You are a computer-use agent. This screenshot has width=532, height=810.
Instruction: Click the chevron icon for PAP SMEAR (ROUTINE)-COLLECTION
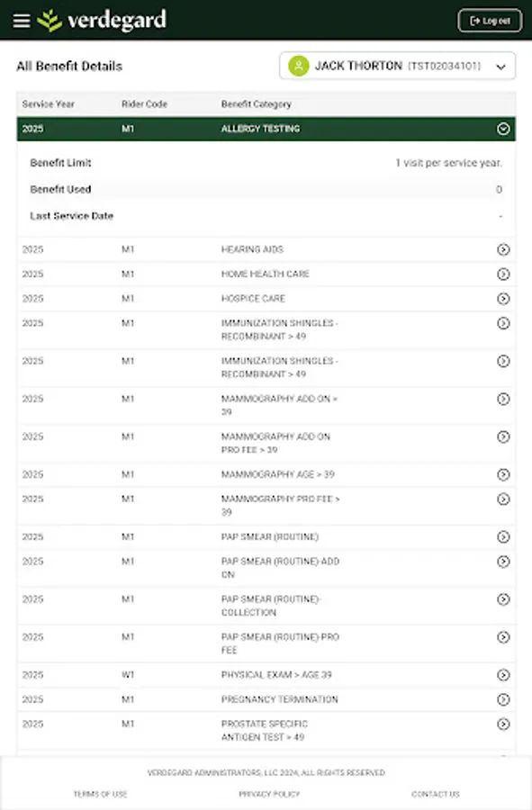click(502, 599)
